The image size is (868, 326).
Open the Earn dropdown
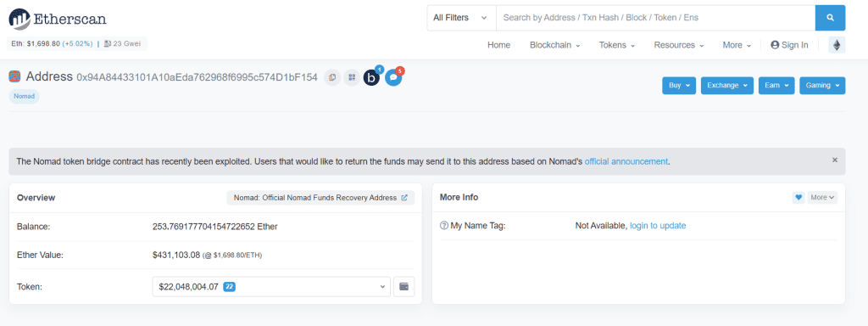(776, 86)
